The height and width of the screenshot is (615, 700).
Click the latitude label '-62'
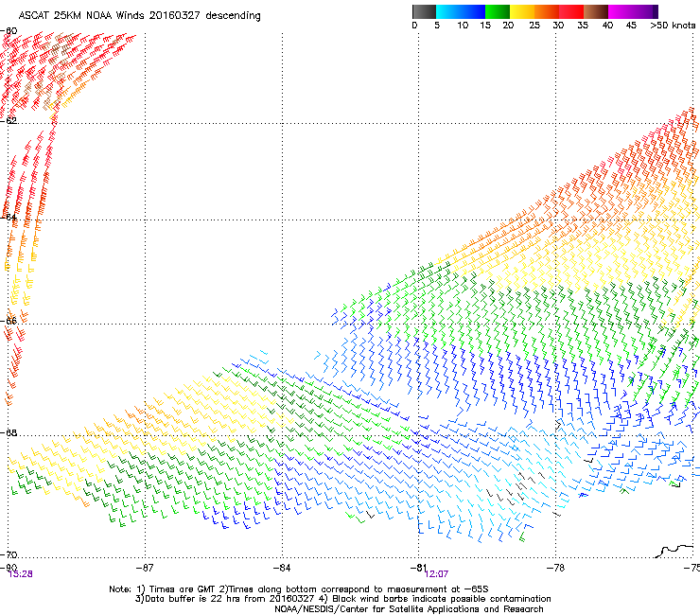9,120
